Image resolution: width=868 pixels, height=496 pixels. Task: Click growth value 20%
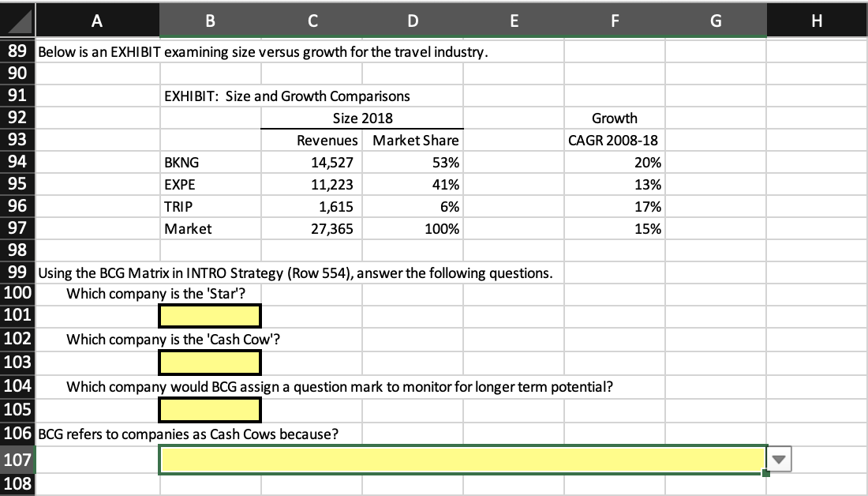tap(615, 163)
